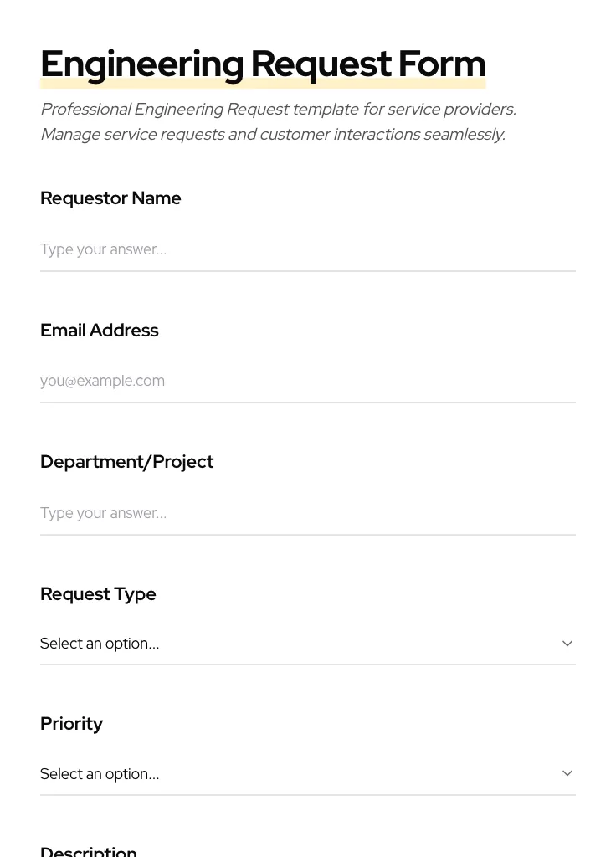Click the word "Engineering" in the main heading

click(141, 64)
